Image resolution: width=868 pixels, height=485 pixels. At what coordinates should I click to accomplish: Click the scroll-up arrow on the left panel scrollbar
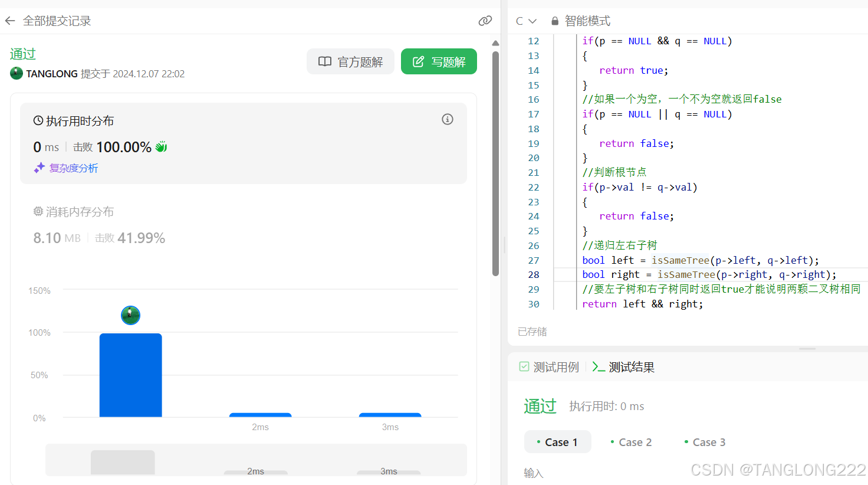[x=496, y=43]
